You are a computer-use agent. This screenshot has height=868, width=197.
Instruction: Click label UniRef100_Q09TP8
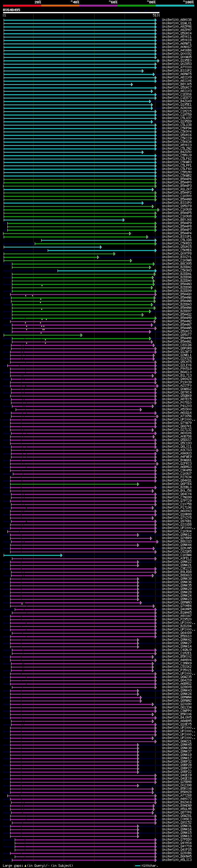pos(177,253)
